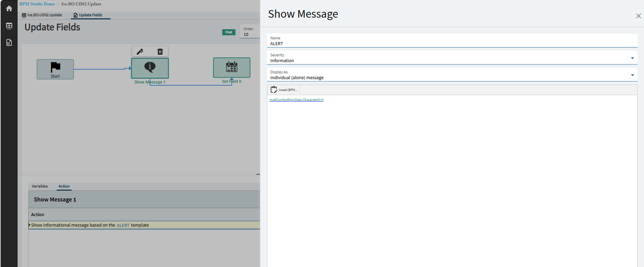Click the Show Message 1 panel heading
This screenshot has width=644, height=267.
click(55, 200)
